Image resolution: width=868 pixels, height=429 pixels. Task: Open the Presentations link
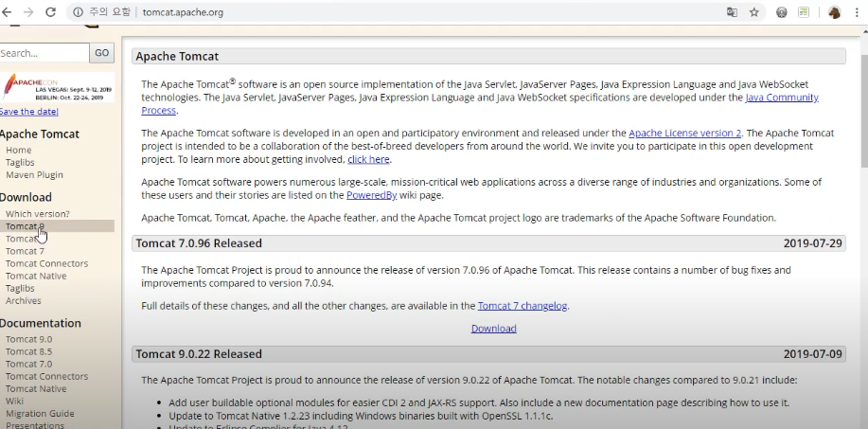click(x=35, y=425)
